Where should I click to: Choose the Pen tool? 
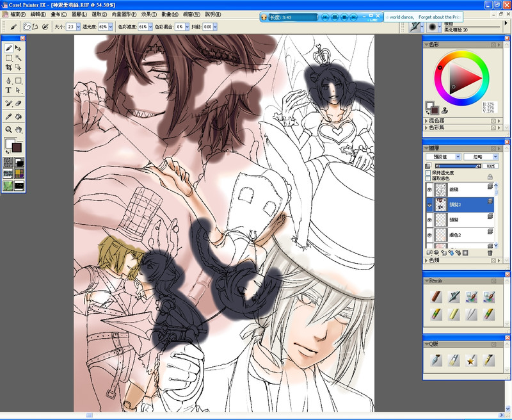tap(9, 80)
